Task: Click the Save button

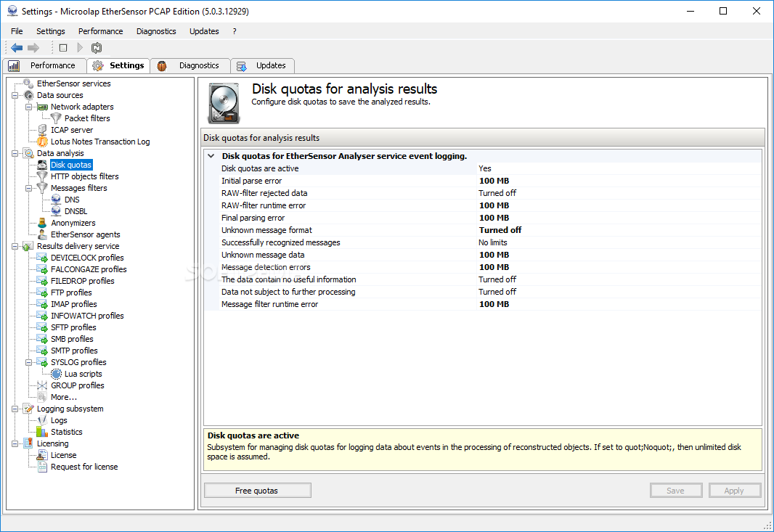Action: 676,491
